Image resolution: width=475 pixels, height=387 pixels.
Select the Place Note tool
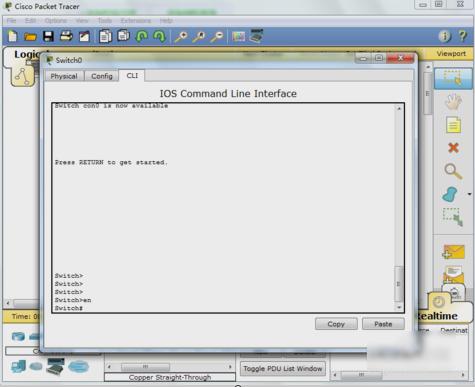pos(453,125)
